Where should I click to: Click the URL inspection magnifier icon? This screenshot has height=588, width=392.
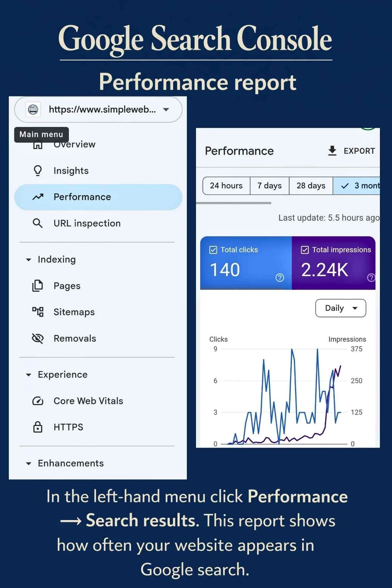pos(38,223)
